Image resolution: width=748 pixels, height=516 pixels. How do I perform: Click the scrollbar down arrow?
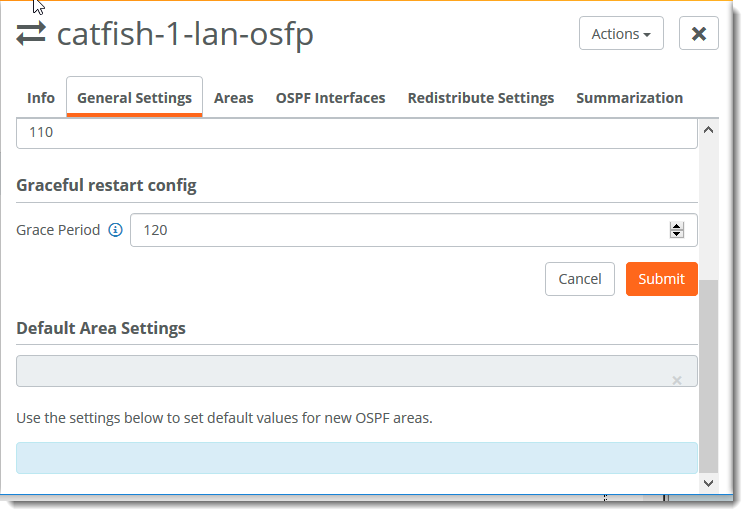(x=709, y=482)
